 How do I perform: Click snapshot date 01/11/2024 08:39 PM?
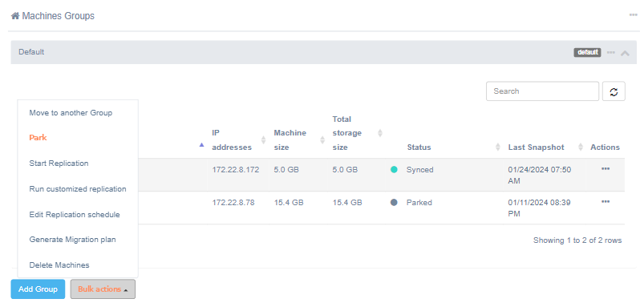click(x=539, y=208)
